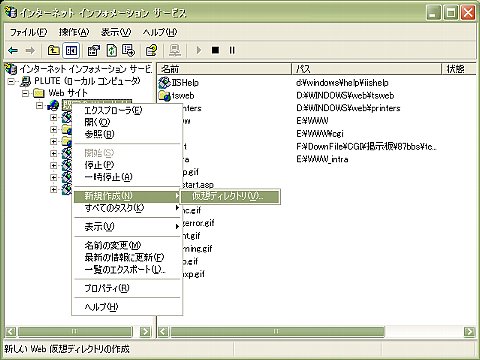The image size is (480, 360).
Task: Choose 一時停止(A) from context menu
Action: click(127, 177)
